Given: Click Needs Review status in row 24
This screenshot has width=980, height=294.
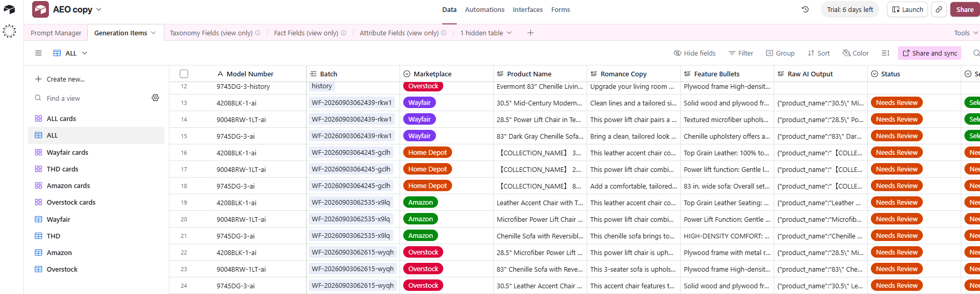Looking at the screenshot, I should click(x=896, y=286).
